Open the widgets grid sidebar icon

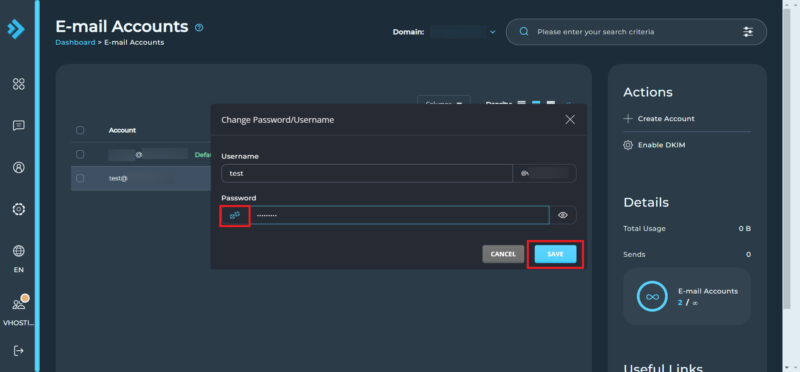[18, 84]
